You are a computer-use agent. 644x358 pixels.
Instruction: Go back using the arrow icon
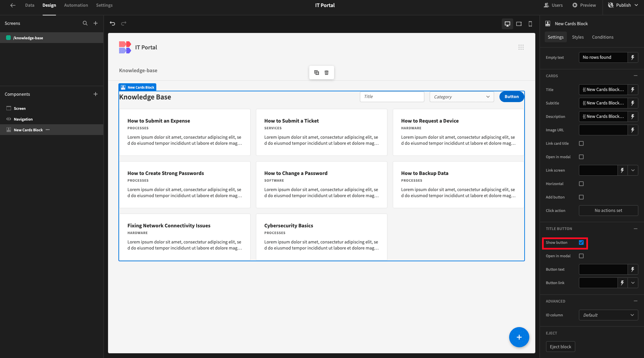coord(13,5)
